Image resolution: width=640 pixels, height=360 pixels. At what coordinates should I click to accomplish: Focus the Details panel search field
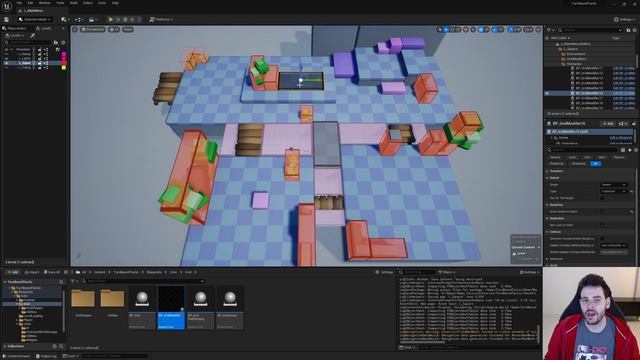pyautogui.click(x=583, y=150)
